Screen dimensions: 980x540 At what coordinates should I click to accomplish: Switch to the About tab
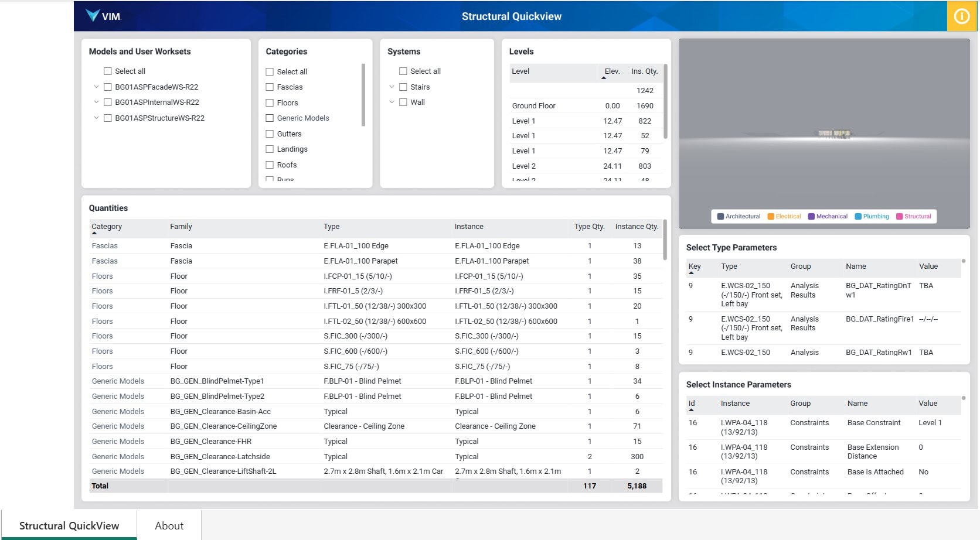(169, 525)
